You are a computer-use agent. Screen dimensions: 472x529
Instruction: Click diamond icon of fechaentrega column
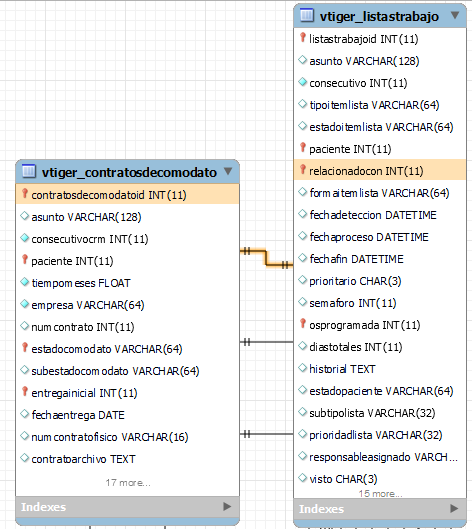click(x=25, y=414)
